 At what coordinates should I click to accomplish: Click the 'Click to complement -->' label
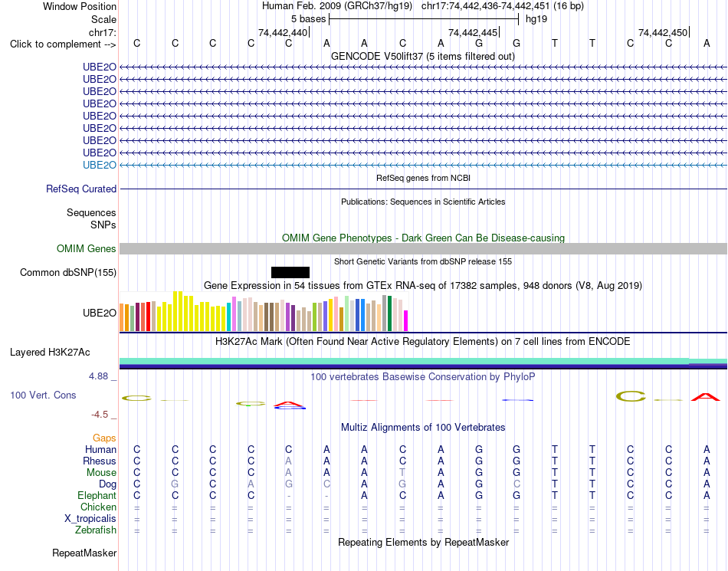63,44
